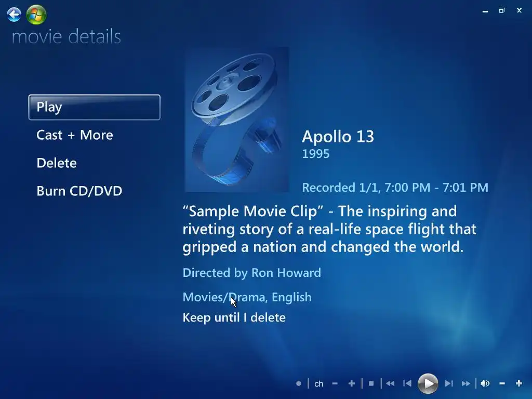Decrease channel with the ch minus button
This screenshot has height=399, width=532.
coord(335,384)
